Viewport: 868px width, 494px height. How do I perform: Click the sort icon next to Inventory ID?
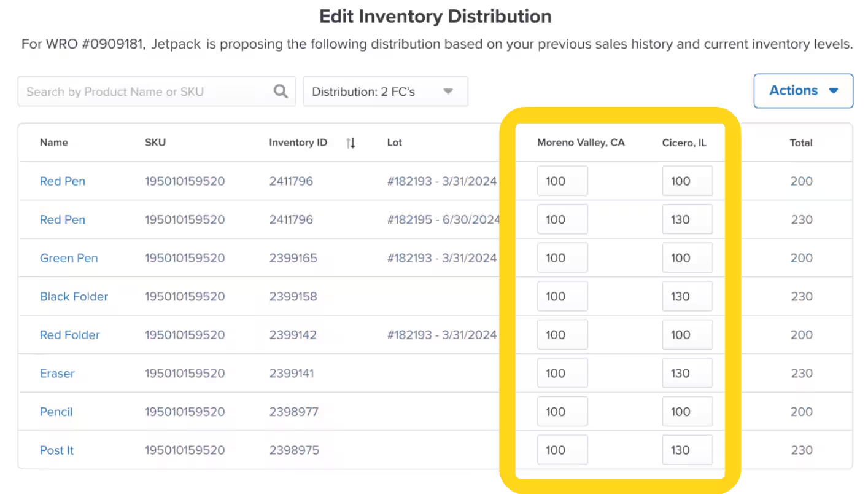click(350, 142)
